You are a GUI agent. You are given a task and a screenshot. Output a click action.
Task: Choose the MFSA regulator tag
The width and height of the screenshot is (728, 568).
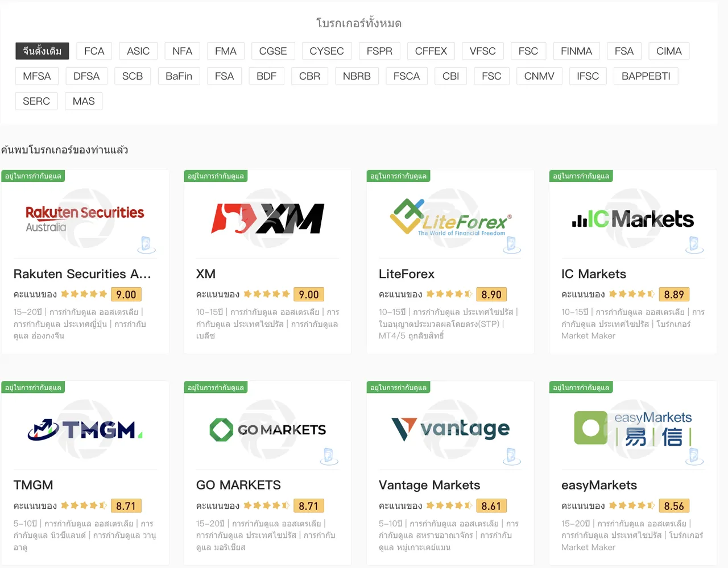(37, 76)
